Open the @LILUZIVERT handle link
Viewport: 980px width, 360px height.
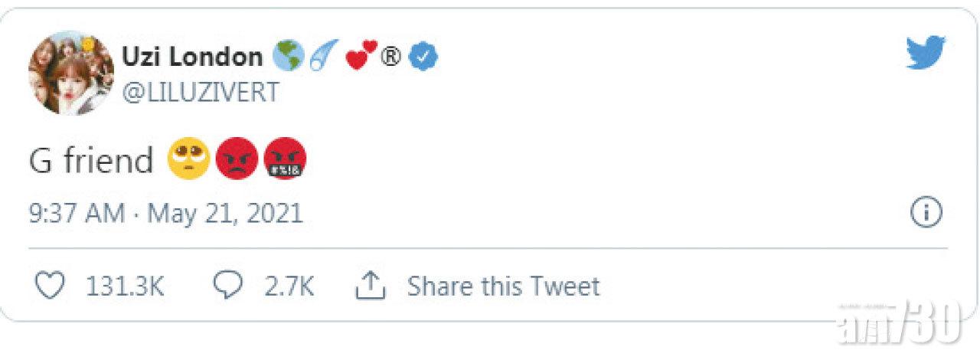pyautogui.click(x=201, y=93)
